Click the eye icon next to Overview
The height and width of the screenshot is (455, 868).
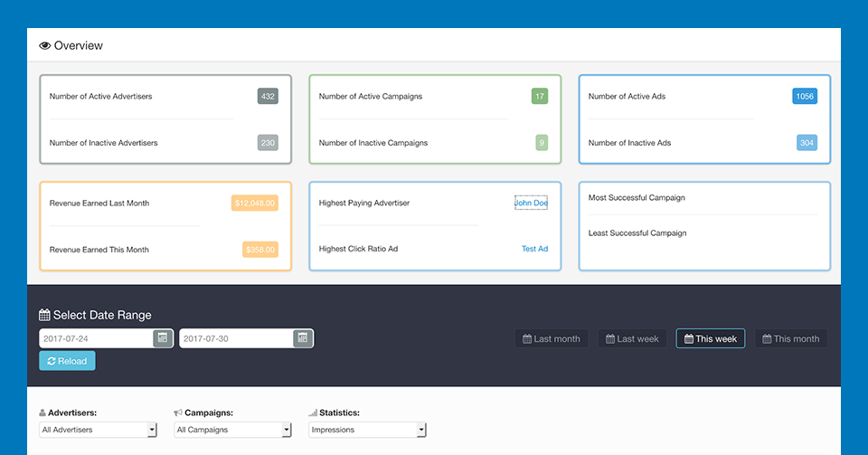(x=45, y=45)
